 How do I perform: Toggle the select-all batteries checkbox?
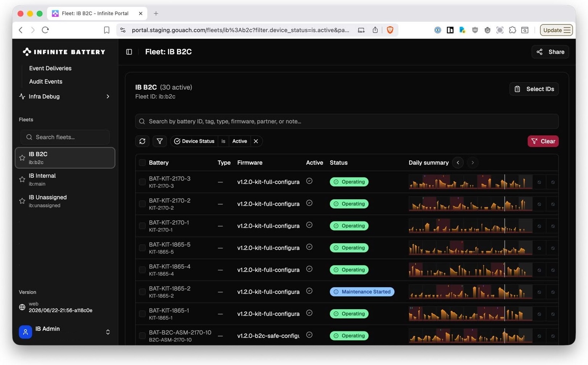142,163
